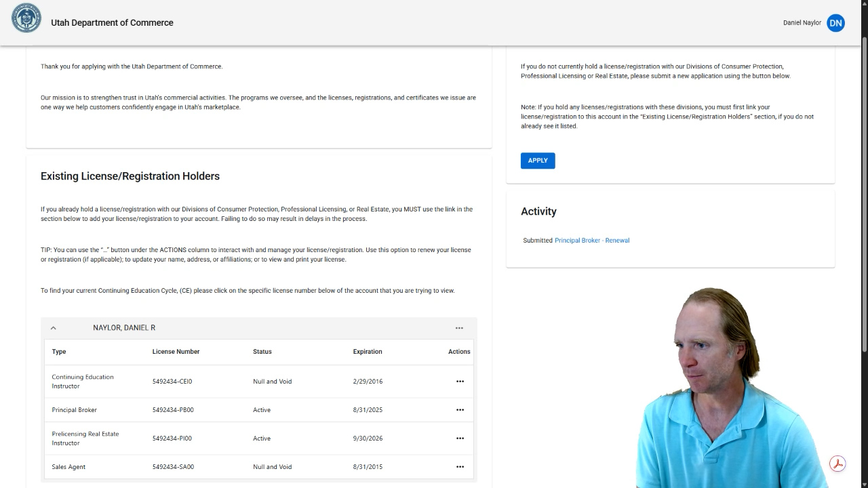Open actions menu for Sales Agent license
868x488 pixels.
pos(460,467)
